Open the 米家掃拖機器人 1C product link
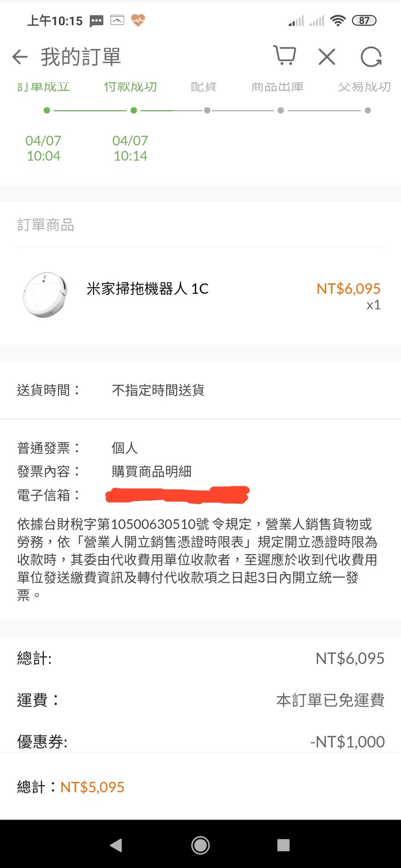The image size is (401, 868). [x=148, y=289]
